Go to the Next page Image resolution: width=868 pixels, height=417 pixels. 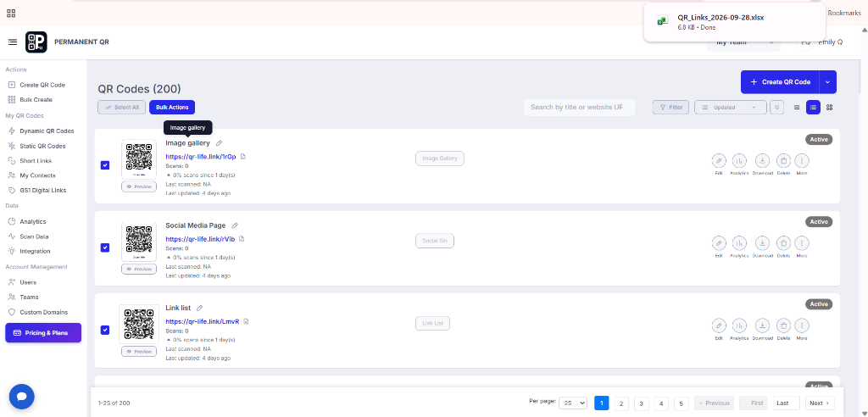click(820, 403)
